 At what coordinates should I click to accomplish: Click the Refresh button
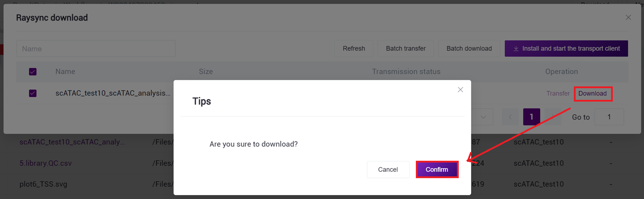point(354,49)
